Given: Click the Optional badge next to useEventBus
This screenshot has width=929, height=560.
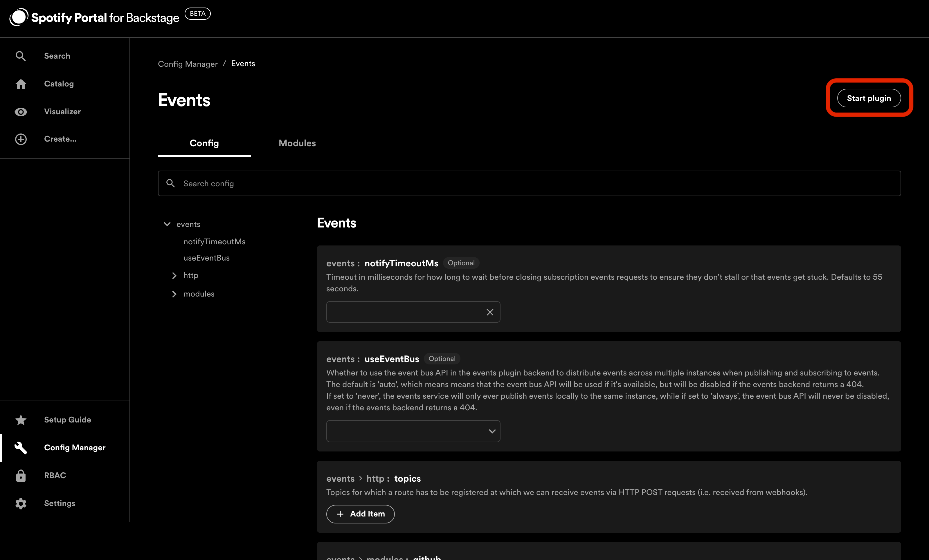Looking at the screenshot, I should tap(442, 359).
